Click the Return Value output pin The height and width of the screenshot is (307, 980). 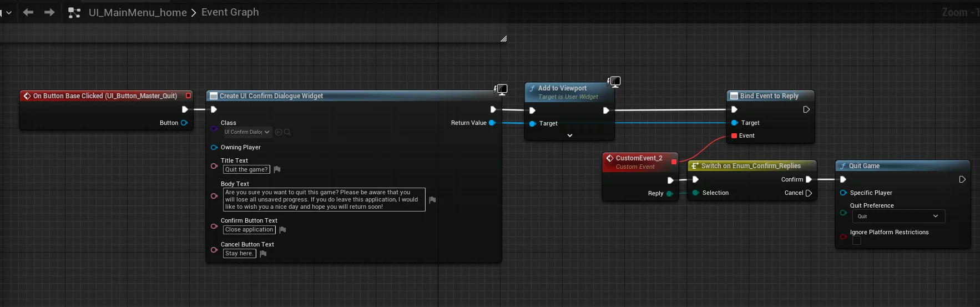[492, 123]
